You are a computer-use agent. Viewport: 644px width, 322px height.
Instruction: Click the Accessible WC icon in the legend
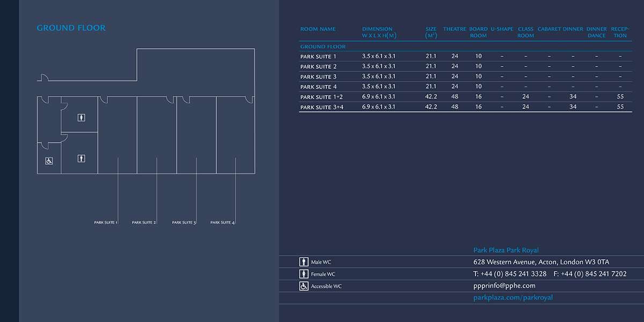click(x=304, y=286)
